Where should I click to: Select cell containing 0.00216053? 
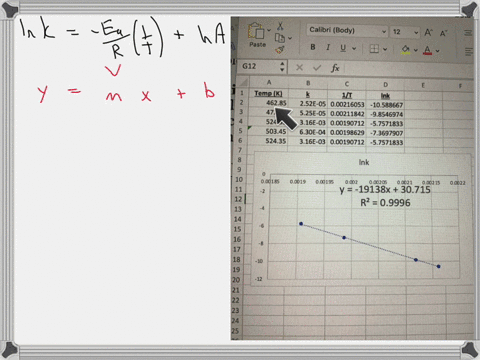[347, 105]
